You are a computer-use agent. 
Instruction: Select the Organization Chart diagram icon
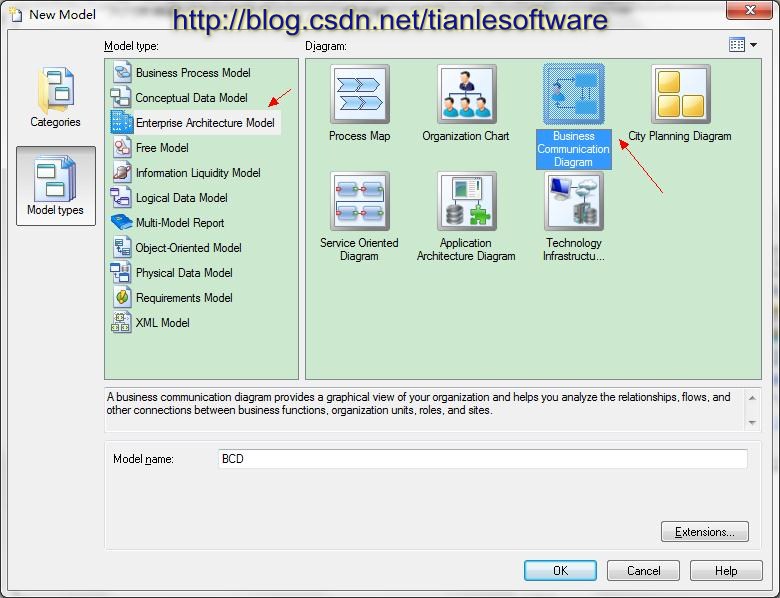click(x=467, y=94)
